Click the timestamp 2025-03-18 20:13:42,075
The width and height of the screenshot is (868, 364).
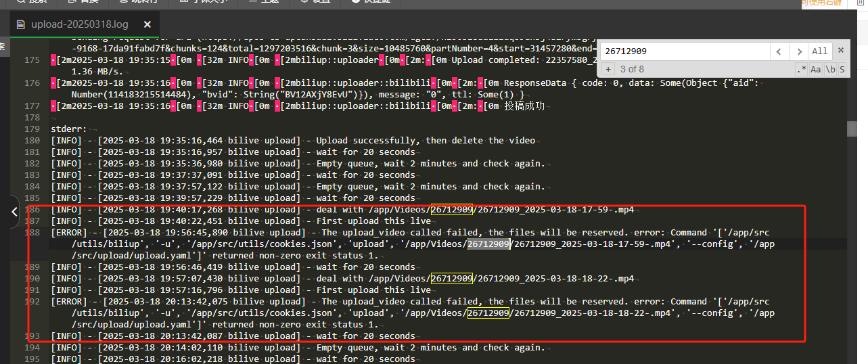(x=163, y=301)
